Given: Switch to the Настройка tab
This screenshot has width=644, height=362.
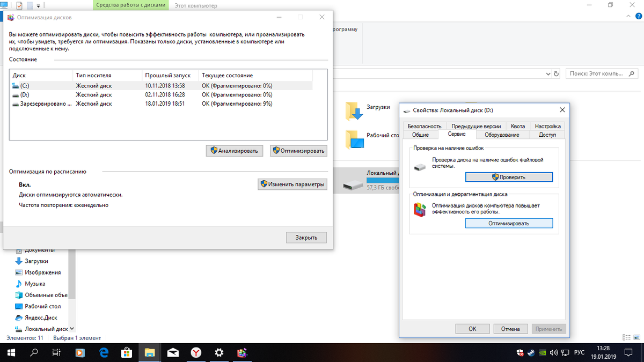Looking at the screenshot, I should (548, 126).
